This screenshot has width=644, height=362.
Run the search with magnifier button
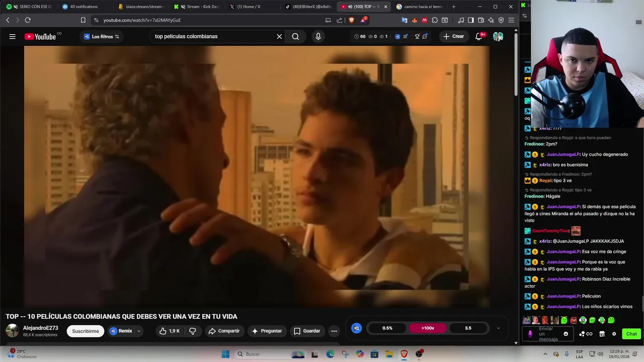click(295, 36)
